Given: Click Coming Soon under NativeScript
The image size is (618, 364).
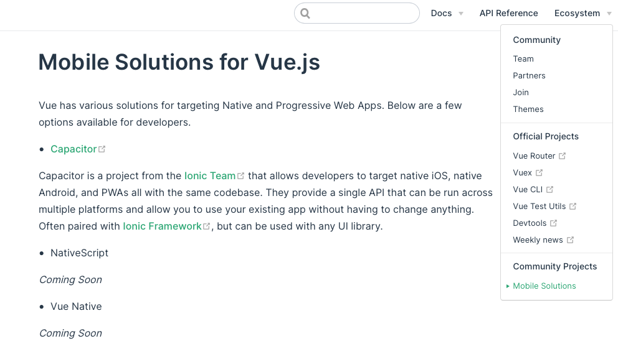Looking at the screenshot, I should coord(70,280).
